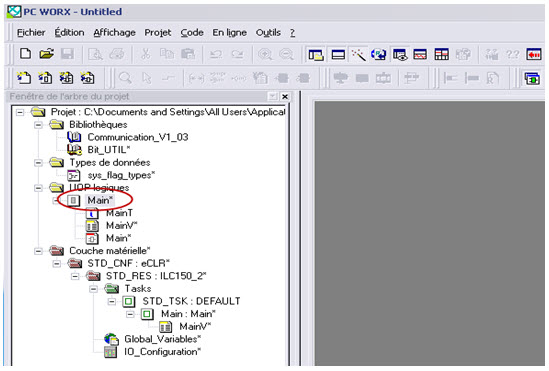Viewport: 549px width, 371px height.
Task: Collapse the Couche matérielle tree node
Action: pyautogui.click(x=38, y=251)
